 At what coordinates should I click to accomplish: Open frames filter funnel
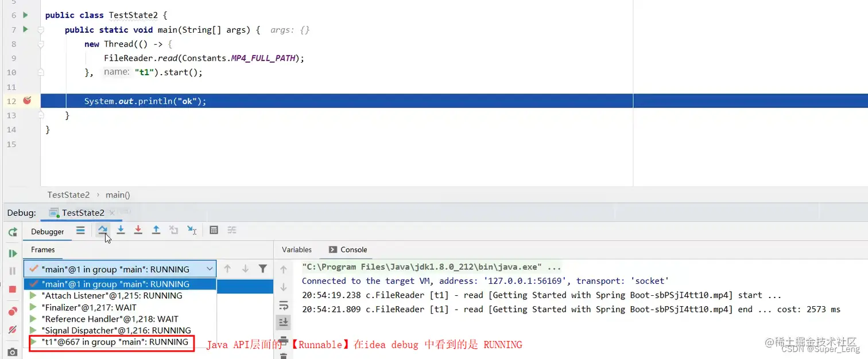click(262, 269)
